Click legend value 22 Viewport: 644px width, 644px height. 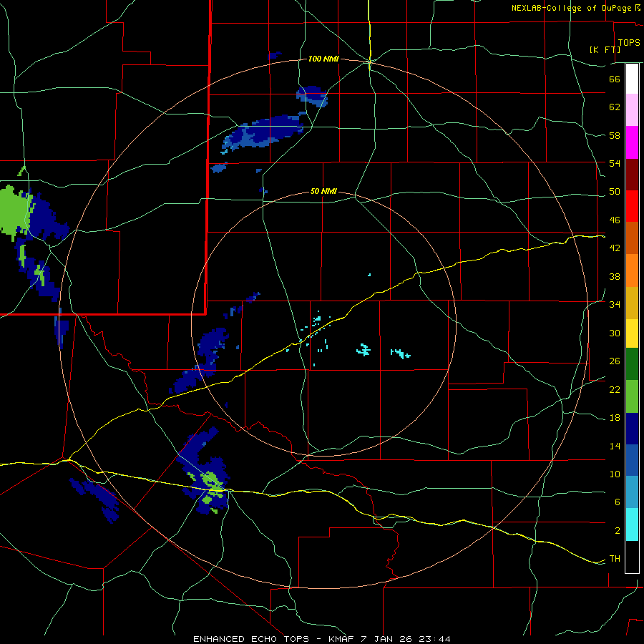click(x=615, y=389)
